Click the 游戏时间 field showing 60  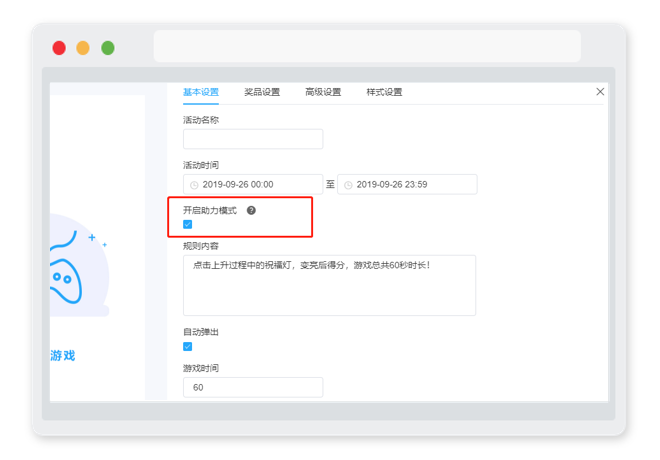pos(253,387)
